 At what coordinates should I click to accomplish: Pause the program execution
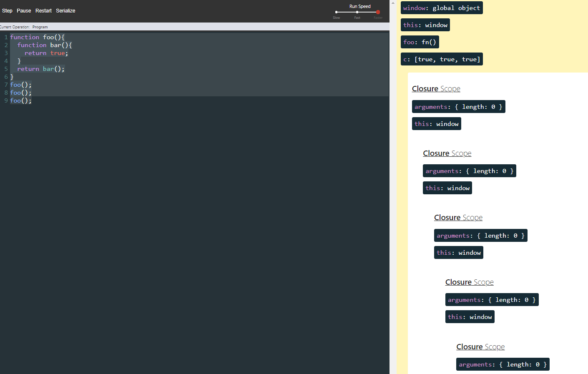24,11
